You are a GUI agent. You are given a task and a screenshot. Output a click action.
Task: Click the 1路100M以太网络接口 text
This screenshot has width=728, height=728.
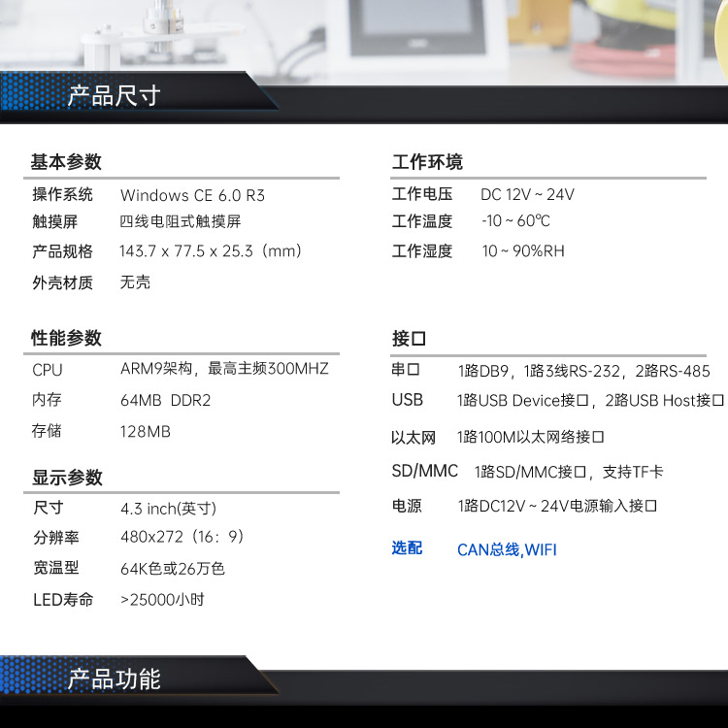[531, 438]
